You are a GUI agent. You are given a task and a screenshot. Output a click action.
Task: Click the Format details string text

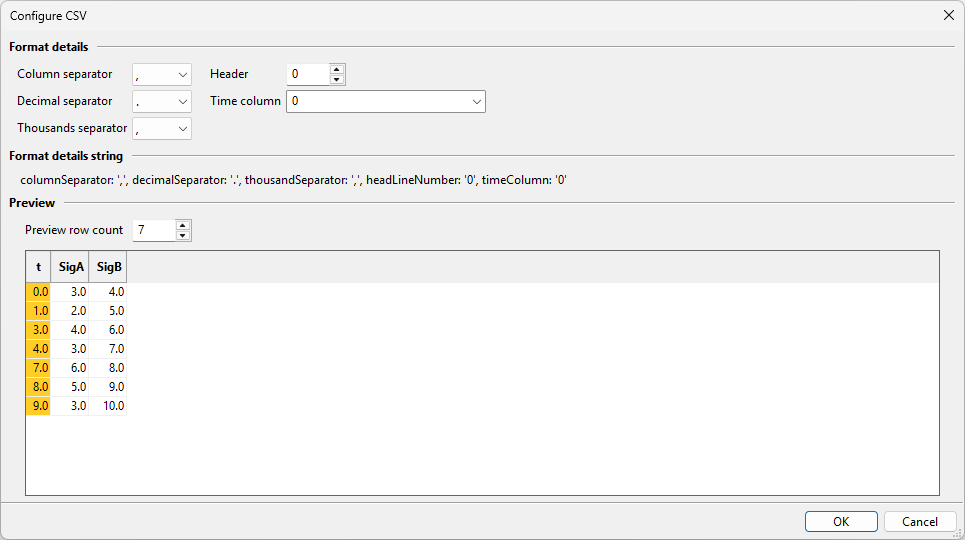coord(293,180)
